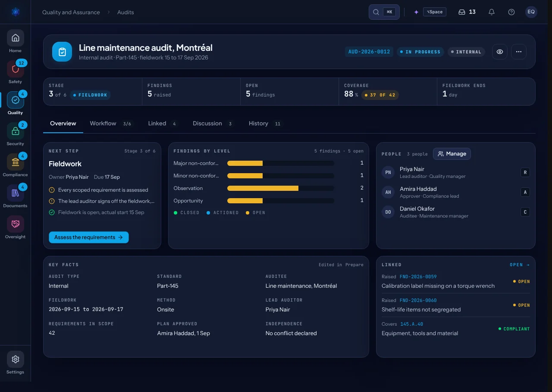Launch the AI assistant sparkle icon

(416, 12)
